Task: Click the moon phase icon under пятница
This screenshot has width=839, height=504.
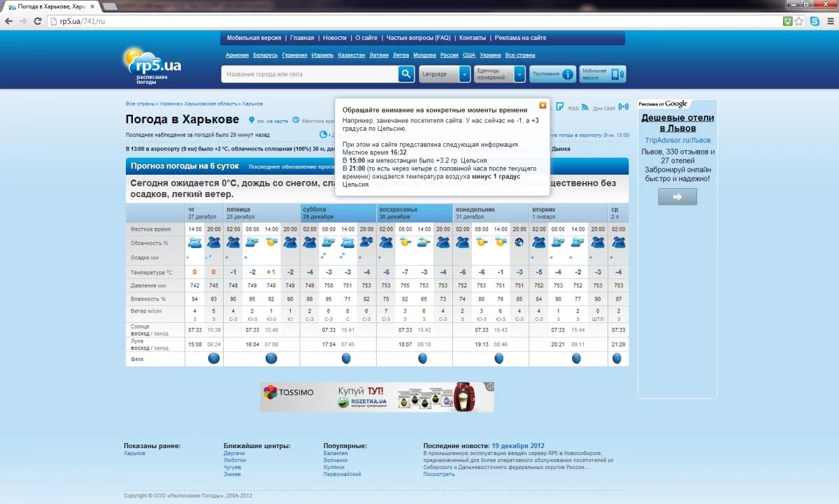Action: pyautogui.click(x=271, y=359)
